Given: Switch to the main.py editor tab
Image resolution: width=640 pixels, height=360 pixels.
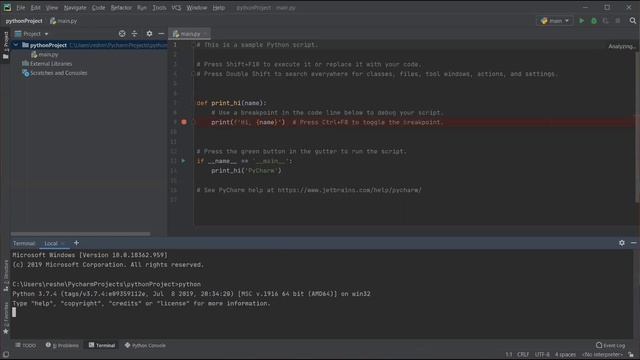Looking at the screenshot, I should [x=188, y=34].
